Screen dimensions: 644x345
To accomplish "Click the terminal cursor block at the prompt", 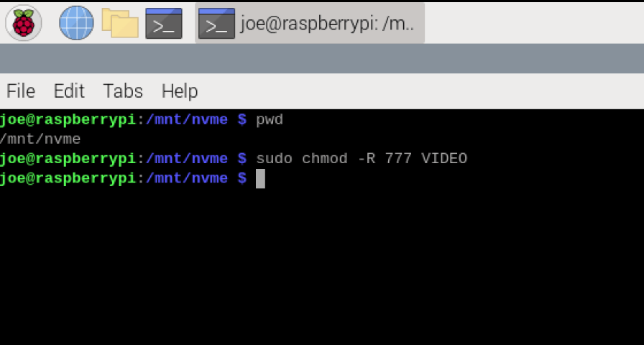I will pyautogui.click(x=260, y=179).
